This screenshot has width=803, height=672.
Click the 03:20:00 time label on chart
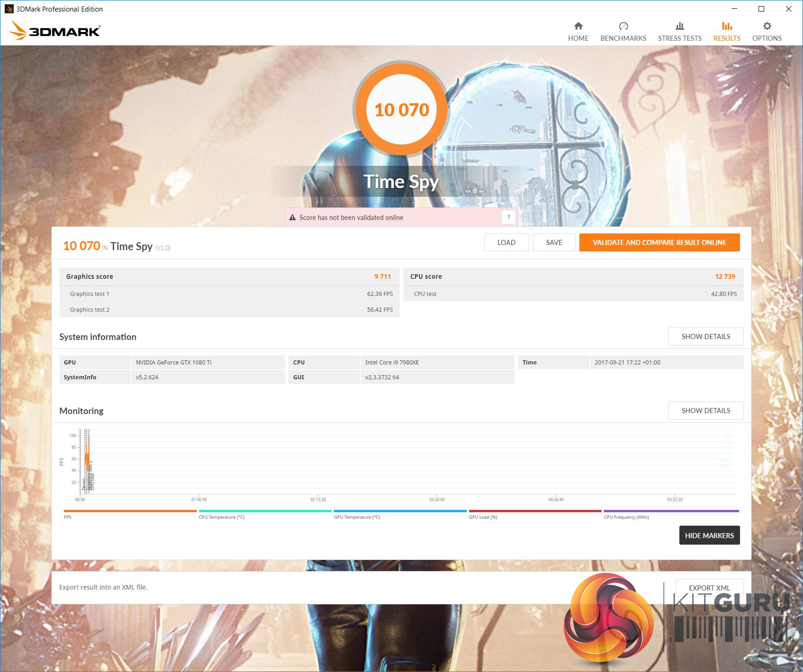coord(437,500)
